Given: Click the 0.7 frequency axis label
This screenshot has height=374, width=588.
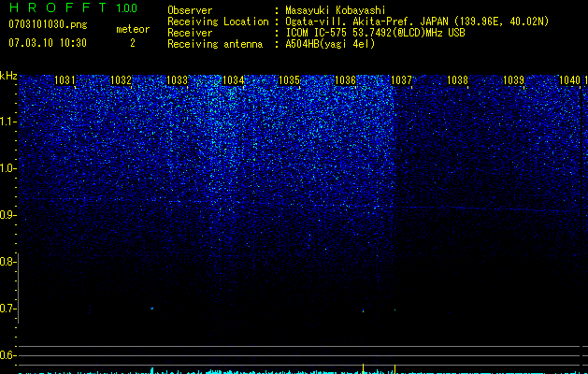Looking at the screenshot, I should pyautogui.click(x=7, y=309).
